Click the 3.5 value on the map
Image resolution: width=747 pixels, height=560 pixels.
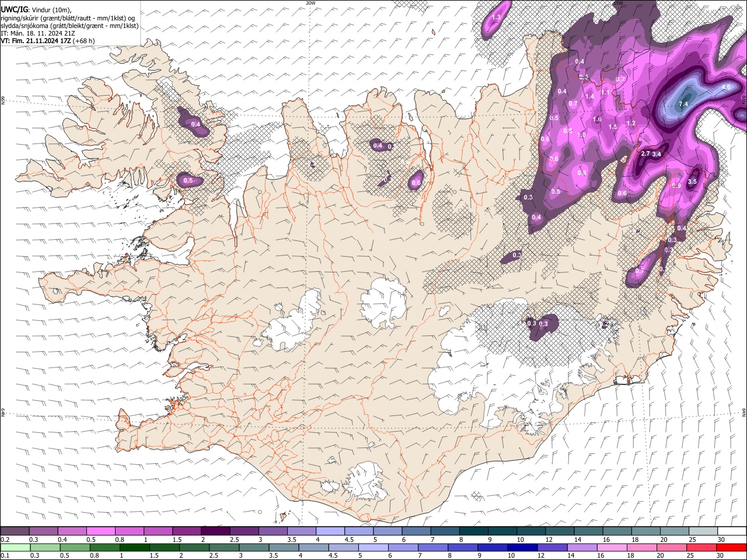(692, 181)
